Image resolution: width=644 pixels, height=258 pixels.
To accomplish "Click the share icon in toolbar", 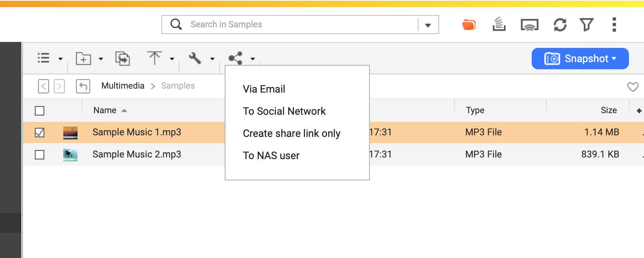I will pos(236,59).
